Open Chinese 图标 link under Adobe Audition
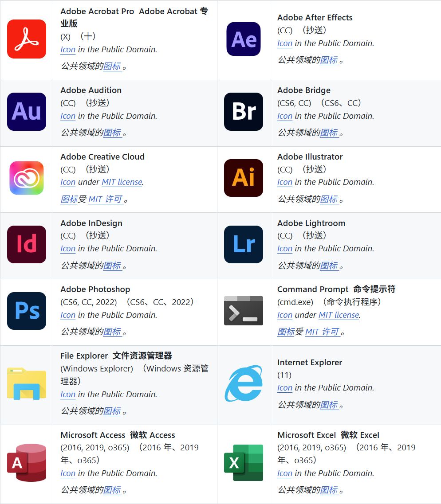Screen dimensions: 441x504 [112, 133]
